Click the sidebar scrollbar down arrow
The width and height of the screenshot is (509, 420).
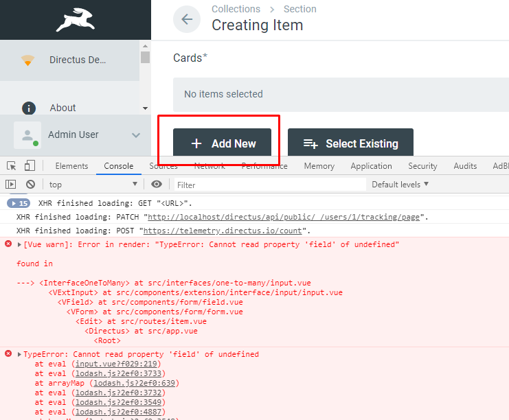[x=145, y=108]
